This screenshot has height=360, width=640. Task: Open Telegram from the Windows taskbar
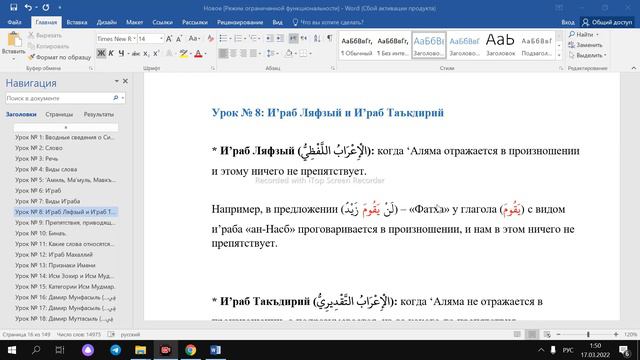[116, 350]
